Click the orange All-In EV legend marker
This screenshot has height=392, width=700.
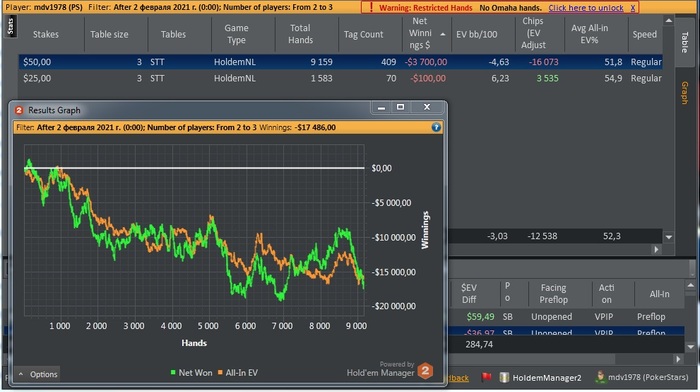[220, 372]
